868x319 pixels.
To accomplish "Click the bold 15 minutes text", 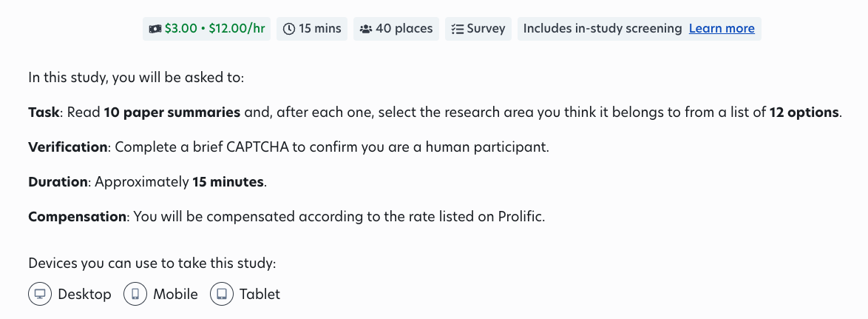I will point(228,181).
